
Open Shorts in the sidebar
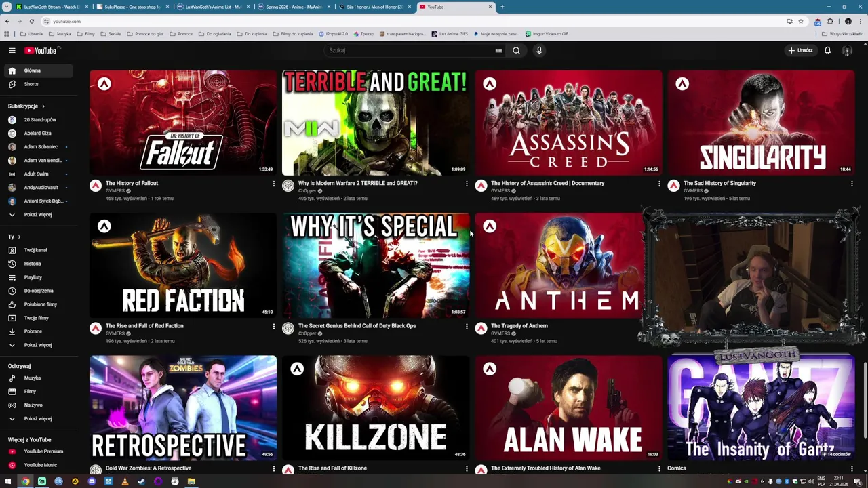[x=37, y=84]
